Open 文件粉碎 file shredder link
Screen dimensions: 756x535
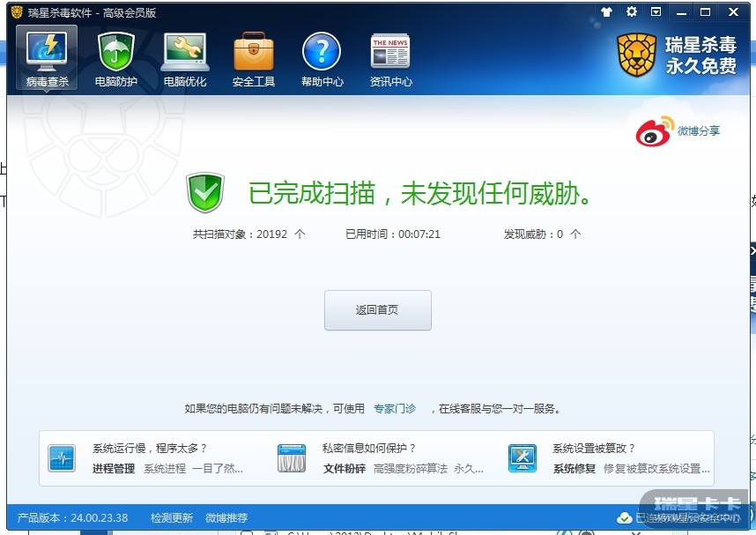click(x=345, y=468)
